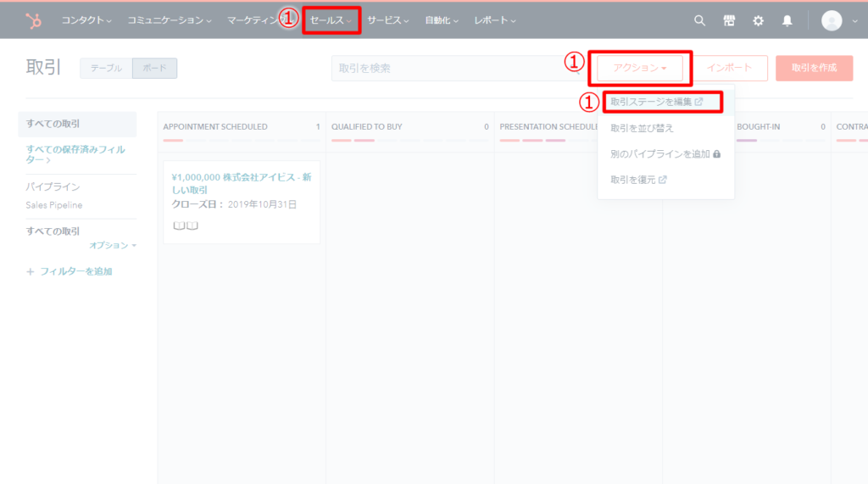The image size is (868, 484).
Task: Open the settings gear icon
Action: click(758, 20)
